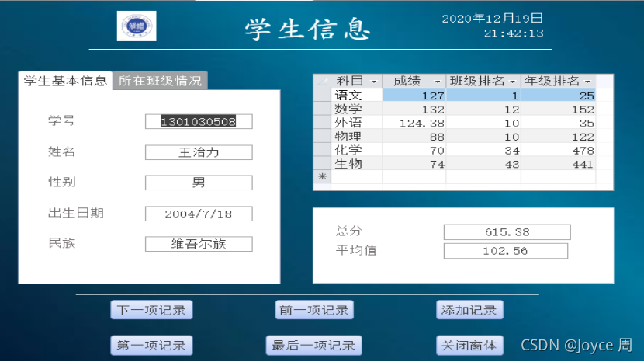Click the 生物 subject cell
Image resolution: width=644 pixels, height=362 pixels.
click(356, 164)
